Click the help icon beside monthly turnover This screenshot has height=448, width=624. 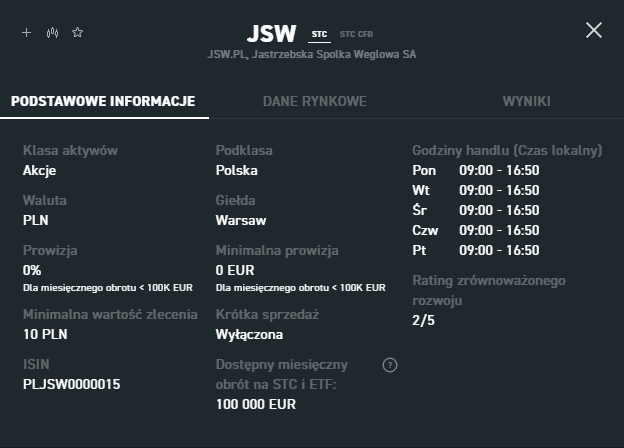pos(390,365)
